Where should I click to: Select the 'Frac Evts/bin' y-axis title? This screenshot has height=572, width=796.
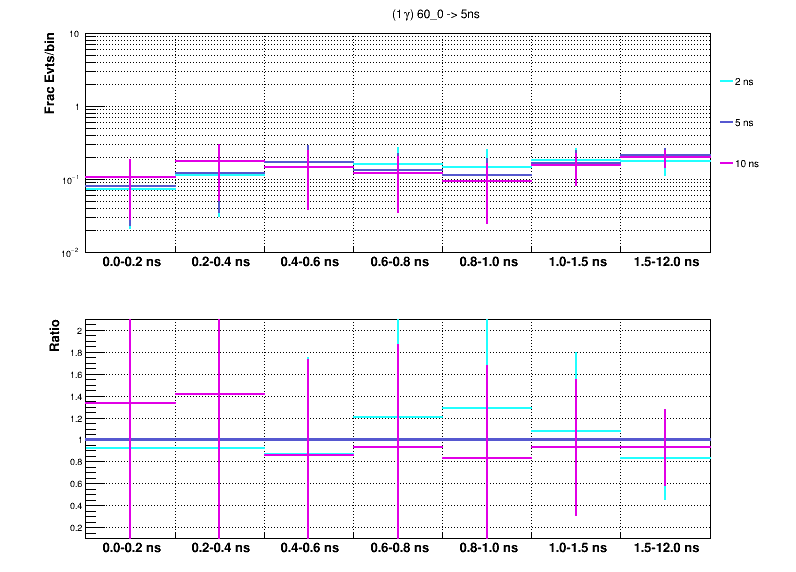point(49,73)
